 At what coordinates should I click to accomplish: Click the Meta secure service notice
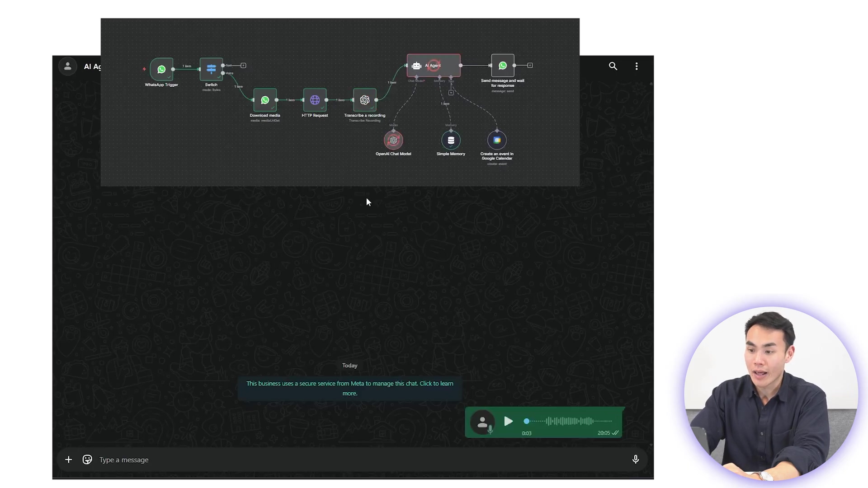[349, 388]
